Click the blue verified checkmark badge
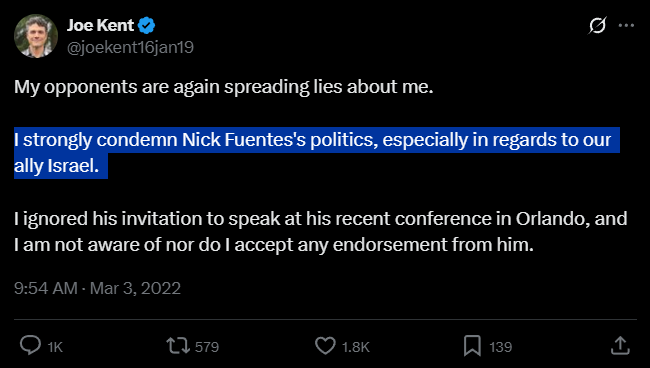The image size is (650, 368). click(x=146, y=26)
